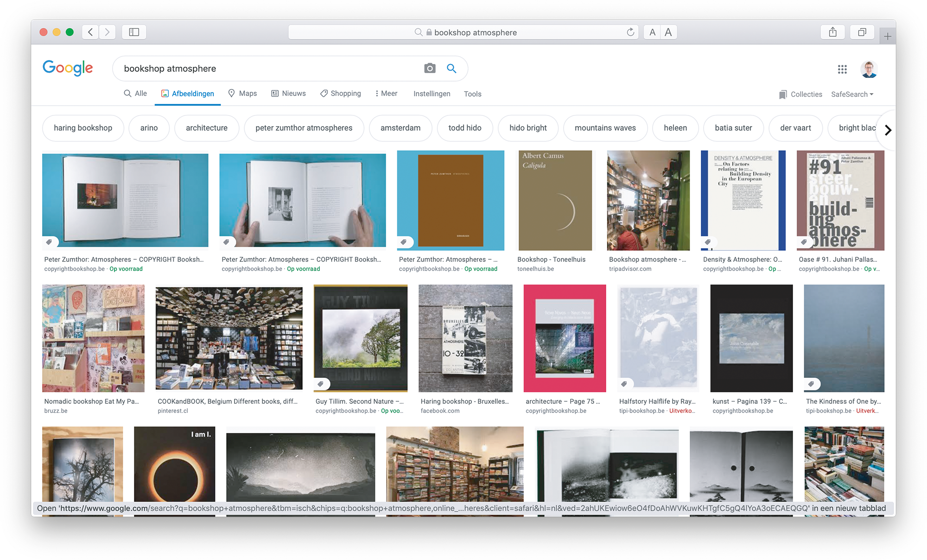Viewport: 927px width, 560px height.
Task: Click the tag badge on Guy Tillim image
Action: pos(321,384)
